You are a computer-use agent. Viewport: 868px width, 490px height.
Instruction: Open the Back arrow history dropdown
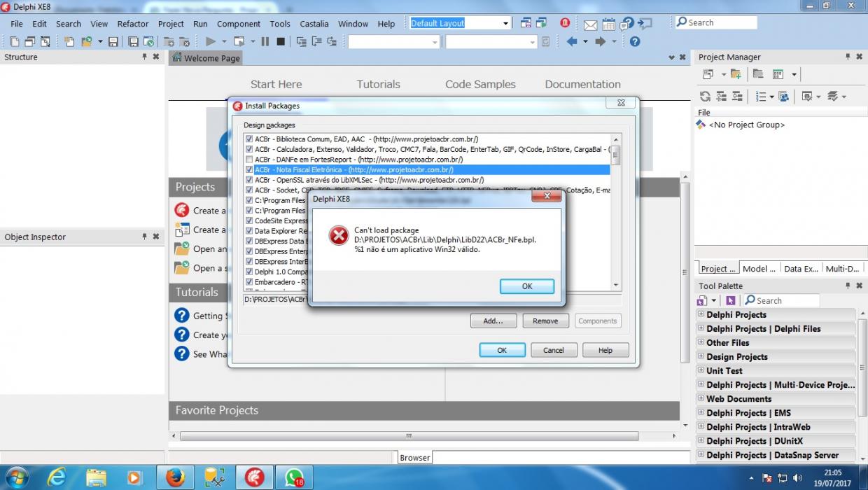tap(585, 42)
